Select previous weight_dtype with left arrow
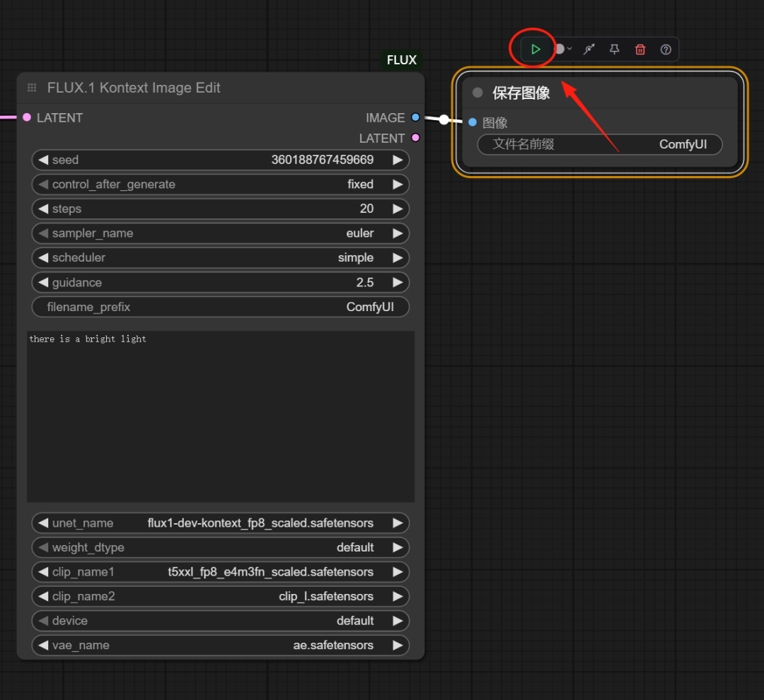Image resolution: width=764 pixels, height=700 pixels. [x=43, y=547]
